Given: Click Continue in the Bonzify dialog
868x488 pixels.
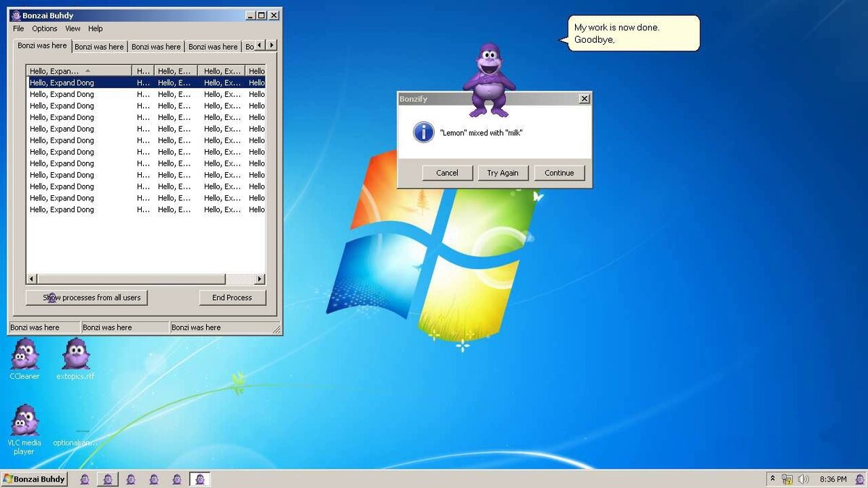Looking at the screenshot, I should pos(558,173).
